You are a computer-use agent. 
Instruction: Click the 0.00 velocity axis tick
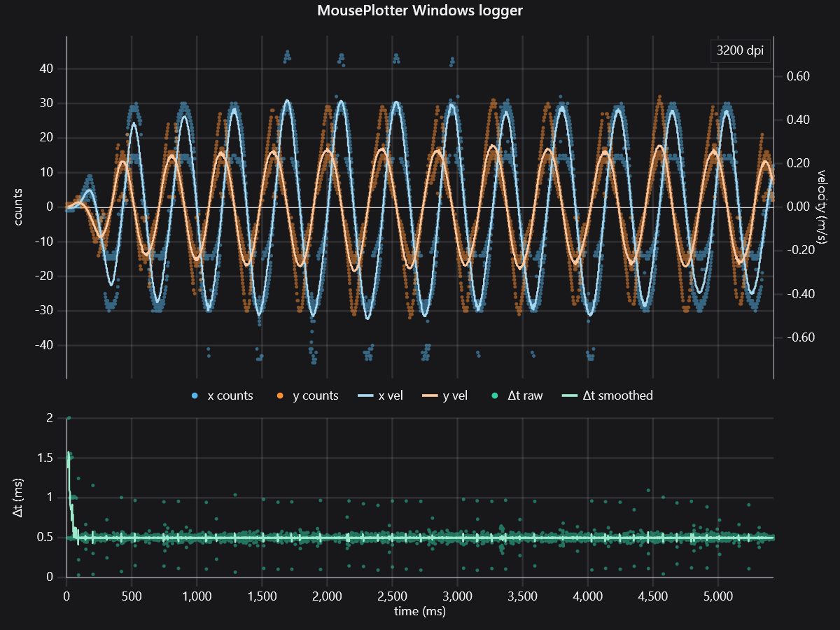click(797, 206)
